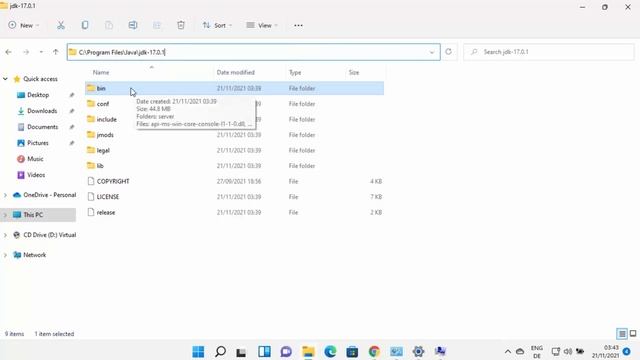Click the ENG DE language indicator
The width and height of the screenshot is (640, 360).
[x=537, y=351]
